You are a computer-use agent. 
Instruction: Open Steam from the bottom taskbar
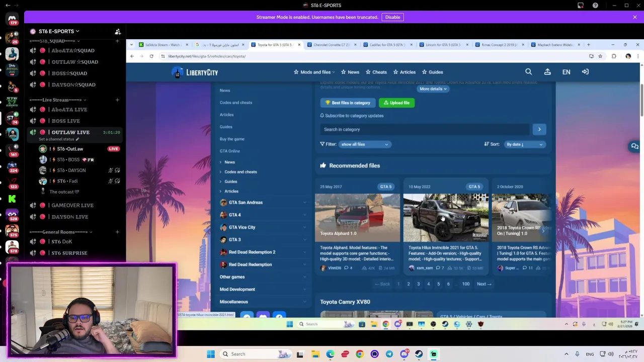(419, 354)
